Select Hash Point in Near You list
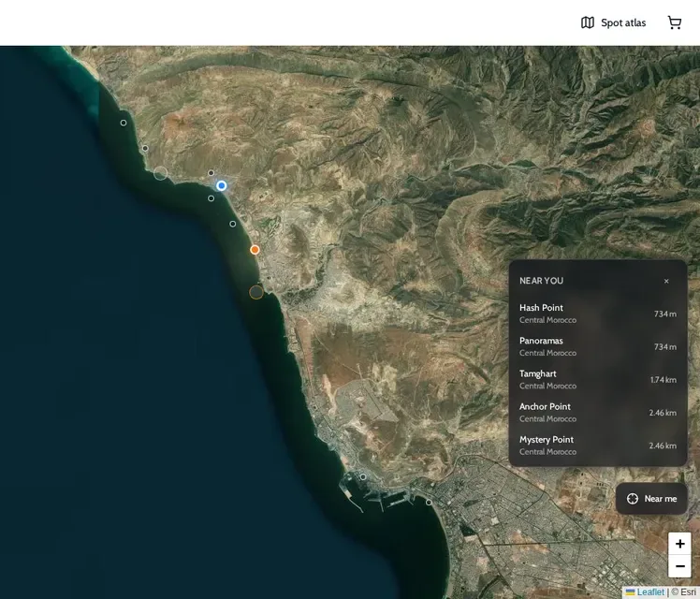 pos(598,314)
